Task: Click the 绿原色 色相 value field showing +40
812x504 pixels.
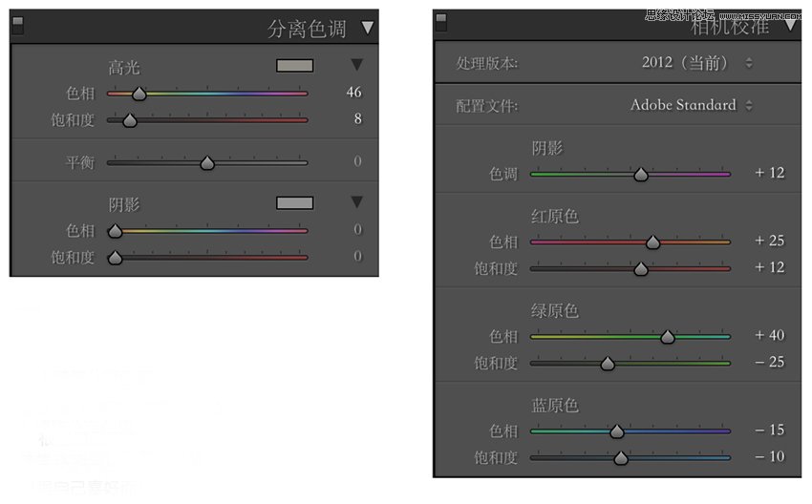Action: (769, 335)
